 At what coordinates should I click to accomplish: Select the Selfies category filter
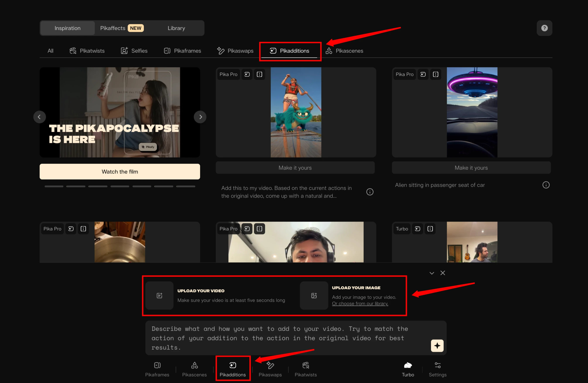point(134,51)
